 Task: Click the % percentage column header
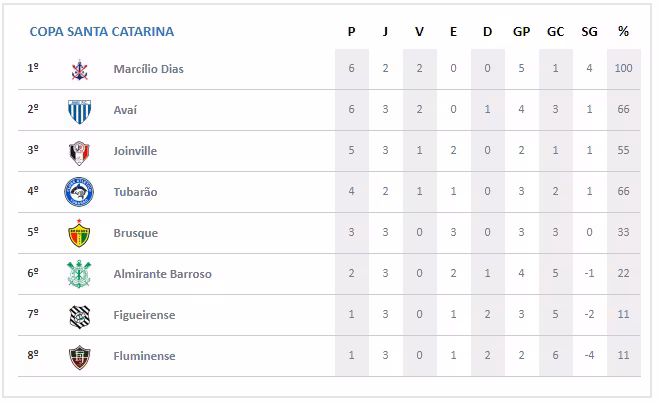point(623,32)
